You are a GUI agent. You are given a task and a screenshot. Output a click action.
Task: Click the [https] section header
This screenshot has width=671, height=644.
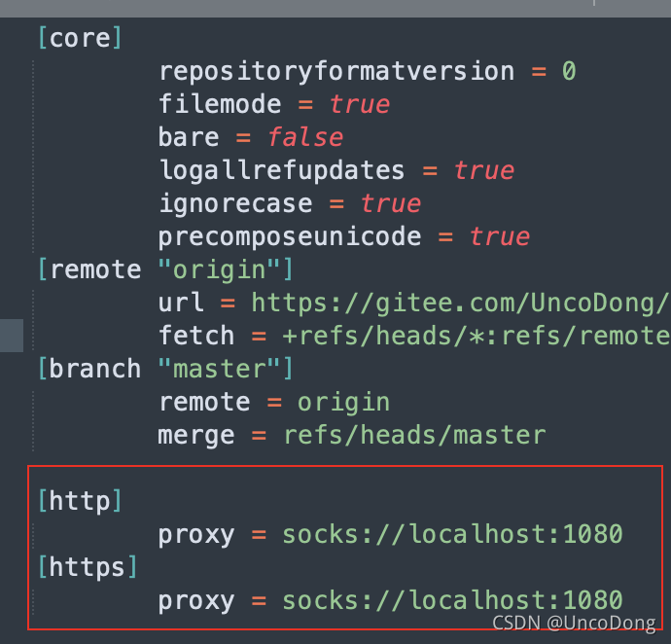[x=88, y=567]
